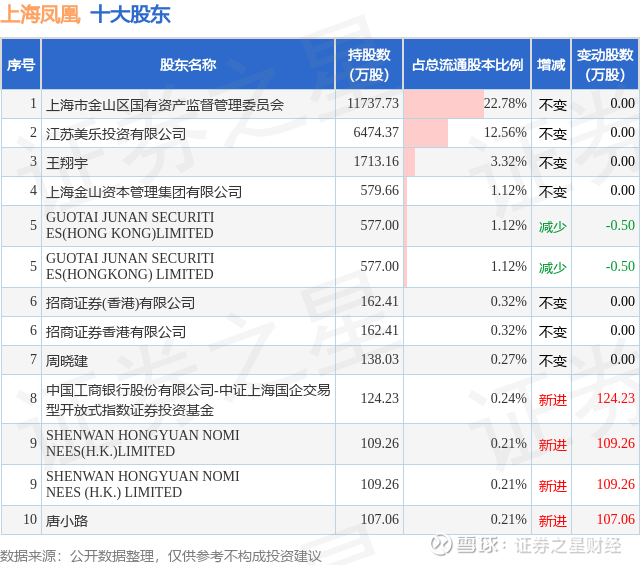Screen dimensions: 640x565
Task: Click 不变 in the 周晓建 row
Action: coord(553,361)
